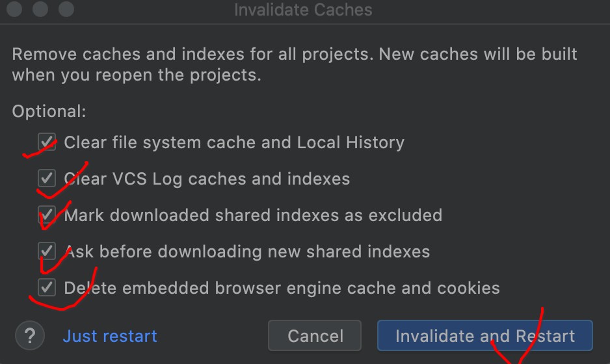Image resolution: width=610 pixels, height=364 pixels.
Task: Untick the Delete embedded browser engine checkbox
Action: point(47,287)
